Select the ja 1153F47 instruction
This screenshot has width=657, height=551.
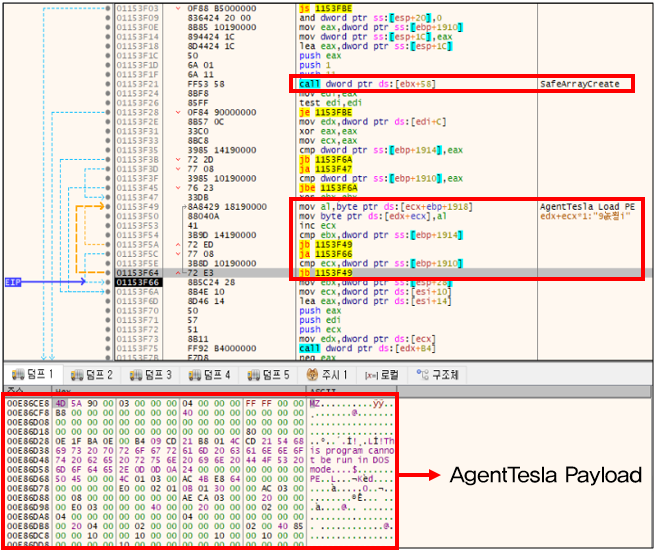(x=326, y=169)
